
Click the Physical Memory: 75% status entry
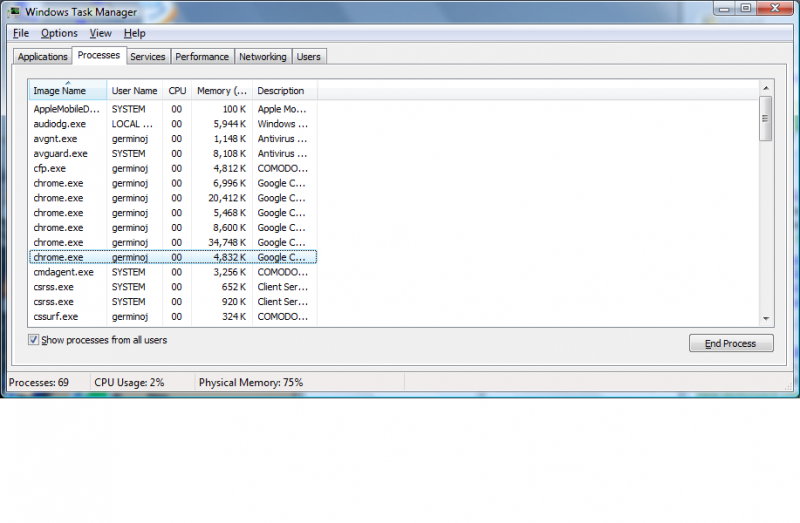coord(251,383)
